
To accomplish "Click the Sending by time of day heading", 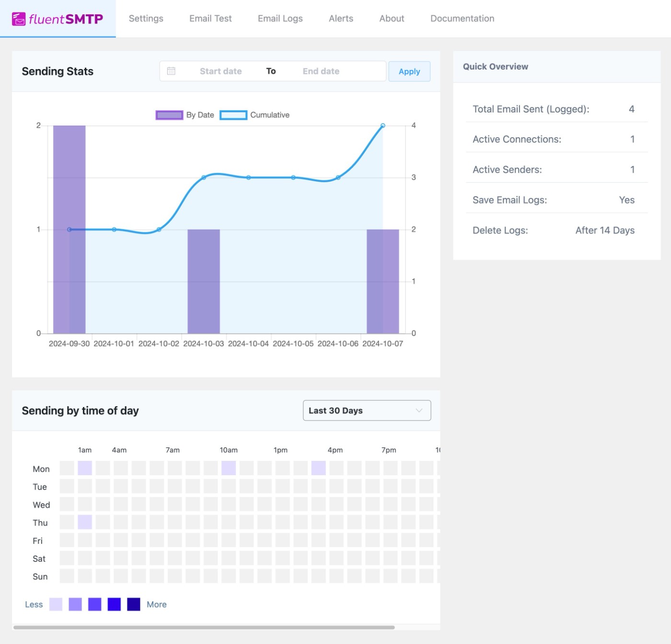I will [x=80, y=410].
